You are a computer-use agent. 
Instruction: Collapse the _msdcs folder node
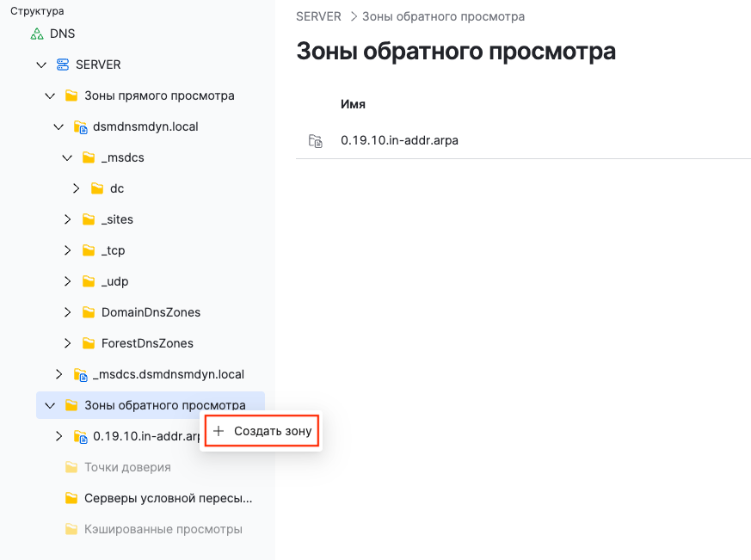click(67, 157)
